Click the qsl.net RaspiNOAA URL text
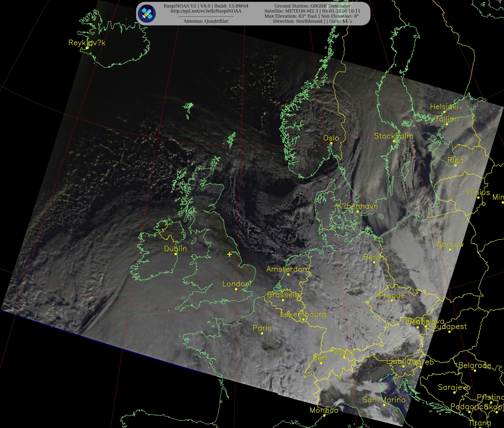 206,11
